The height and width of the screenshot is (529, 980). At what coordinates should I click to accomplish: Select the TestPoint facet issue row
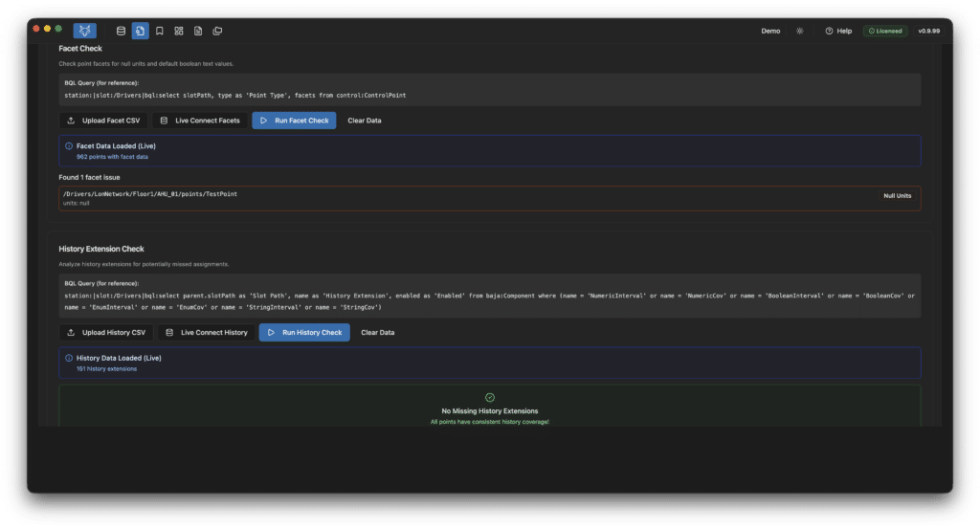pos(489,199)
